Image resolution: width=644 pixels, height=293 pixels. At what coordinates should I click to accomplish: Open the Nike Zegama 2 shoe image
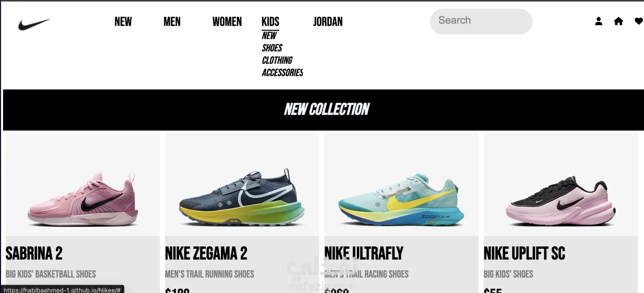(x=242, y=185)
